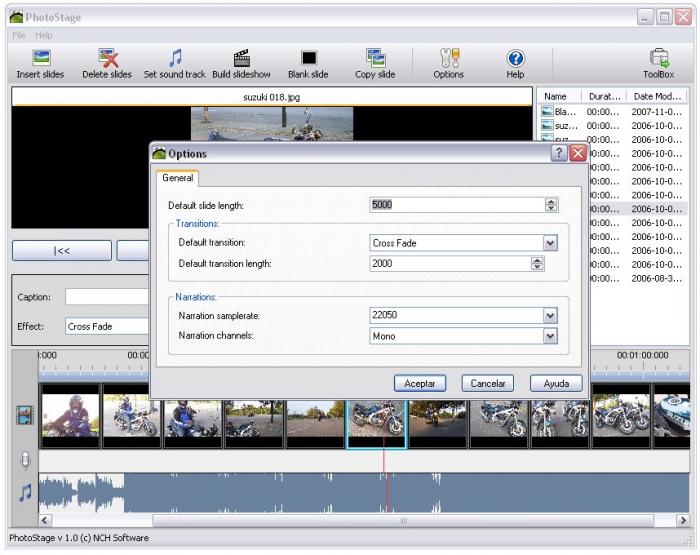Click the microphone narration track icon
This screenshot has height=555, width=700.
click(x=25, y=460)
